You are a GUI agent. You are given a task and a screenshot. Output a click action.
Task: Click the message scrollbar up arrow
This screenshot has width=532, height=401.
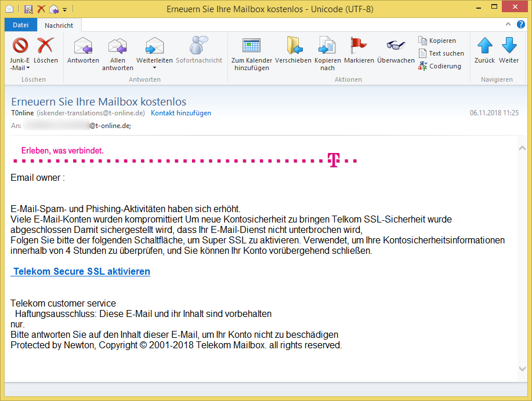(522, 148)
